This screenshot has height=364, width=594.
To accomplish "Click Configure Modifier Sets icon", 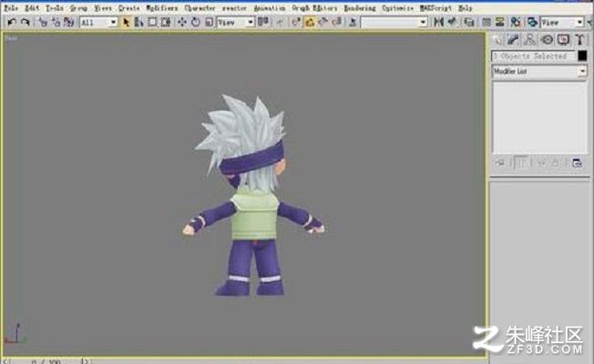I will (x=577, y=163).
